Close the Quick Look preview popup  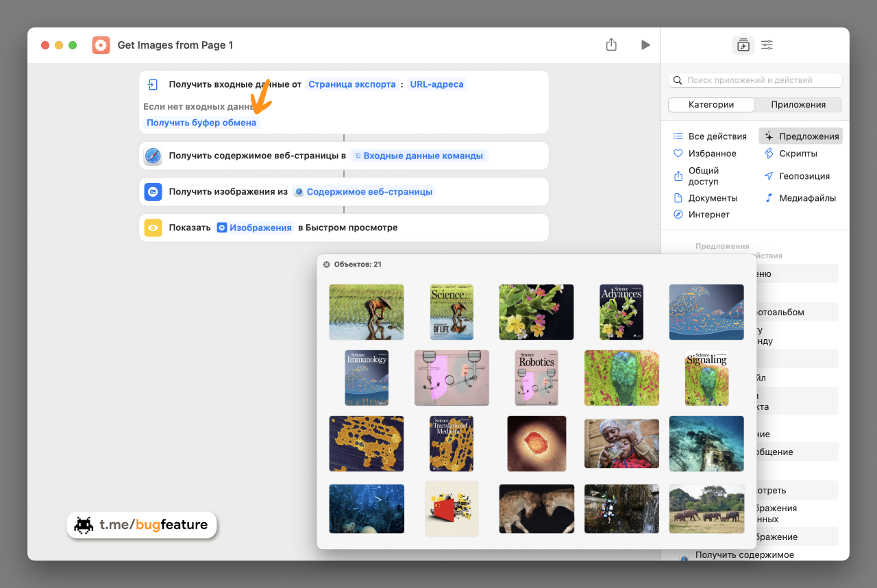pos(326,265)
